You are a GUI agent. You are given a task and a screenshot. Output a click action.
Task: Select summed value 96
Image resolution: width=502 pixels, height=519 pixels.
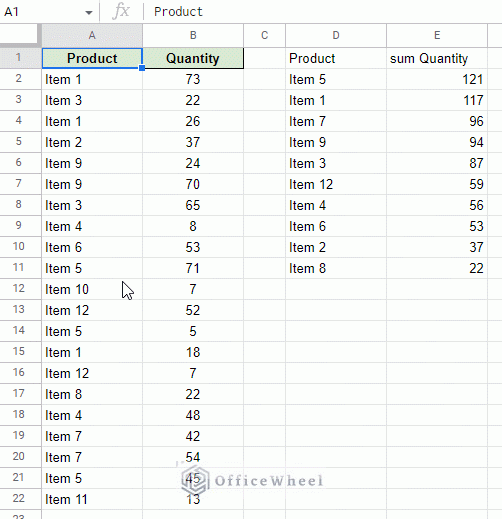click(x=437, y=121)
